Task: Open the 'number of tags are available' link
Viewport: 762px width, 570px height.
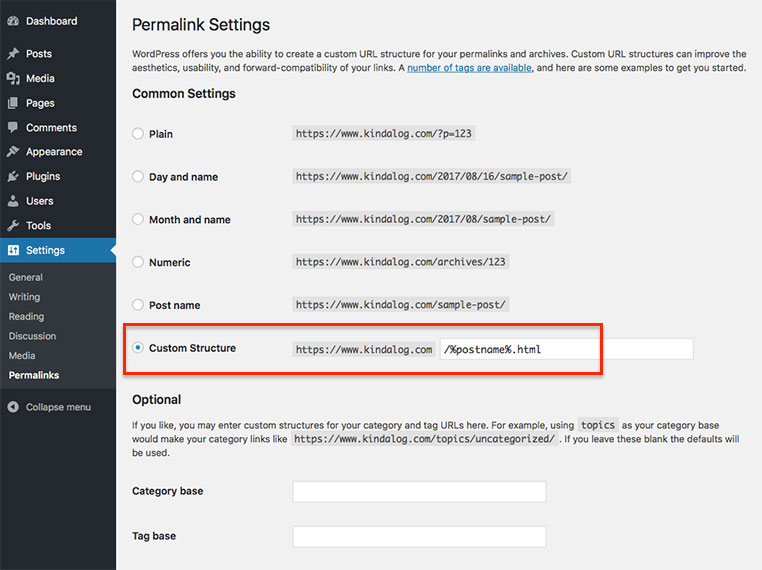Action: [469, 68]
